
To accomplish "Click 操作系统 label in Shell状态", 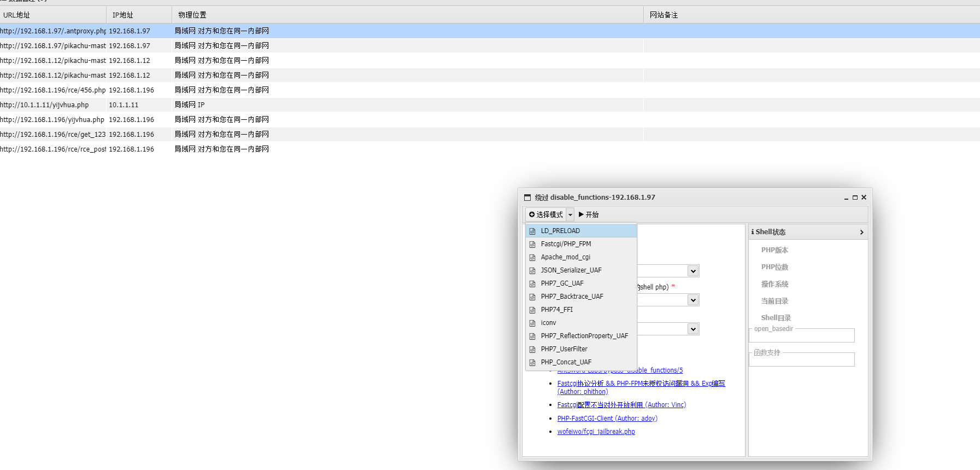I will pos(774,284).
